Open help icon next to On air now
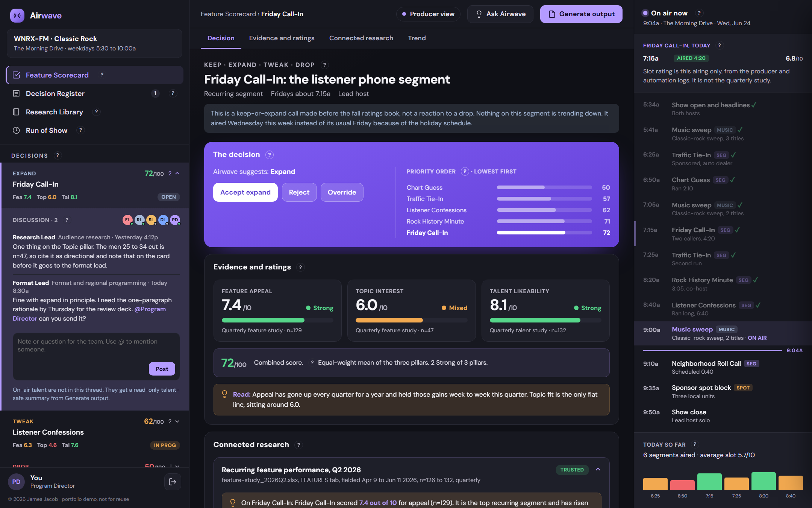The height and width of the screenshot is (508, 812). click(x=699, y=13)
